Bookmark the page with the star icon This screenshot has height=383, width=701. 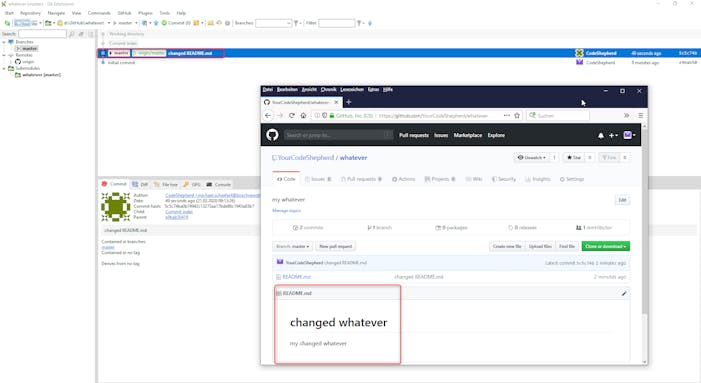517,115
